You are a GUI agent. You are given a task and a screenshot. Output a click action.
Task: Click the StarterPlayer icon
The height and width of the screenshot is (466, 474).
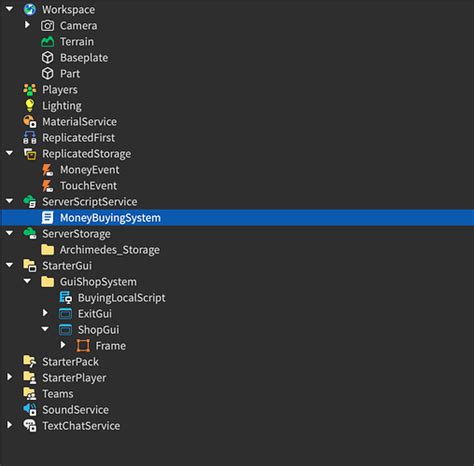[x=30, y=378]
